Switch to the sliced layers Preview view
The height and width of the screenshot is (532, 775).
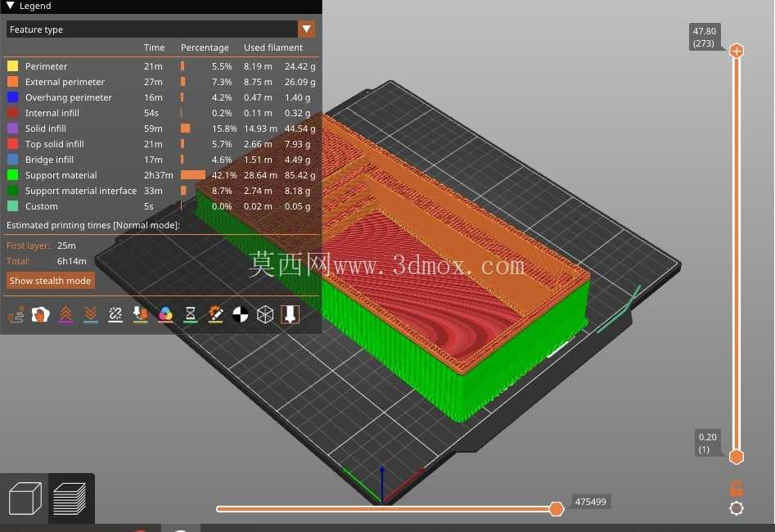70,498
